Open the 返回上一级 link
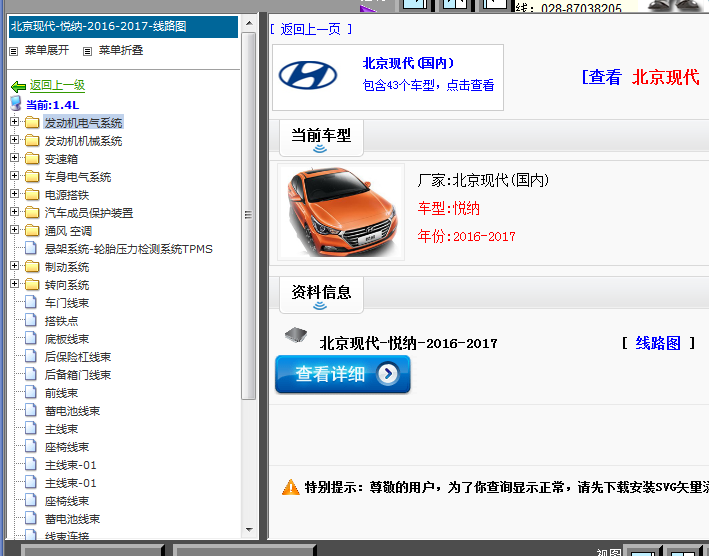This screenshot has height=556, width=709. [57, 85]
